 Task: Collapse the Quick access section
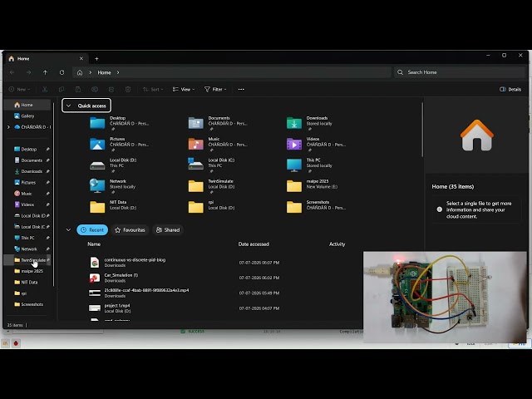(x=68, y=106)
